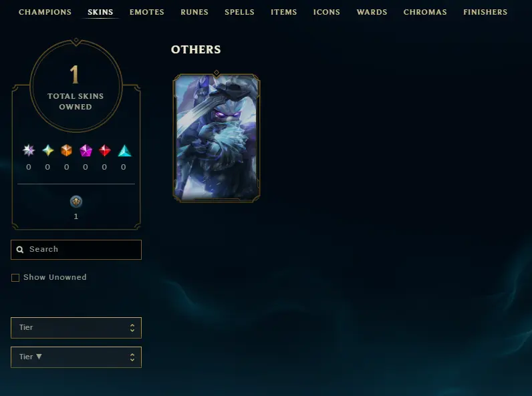This screenshot has width=532, height=396.
Task: Click the magenta pentagon tier gem icon
Action: [x=86, y=150]
